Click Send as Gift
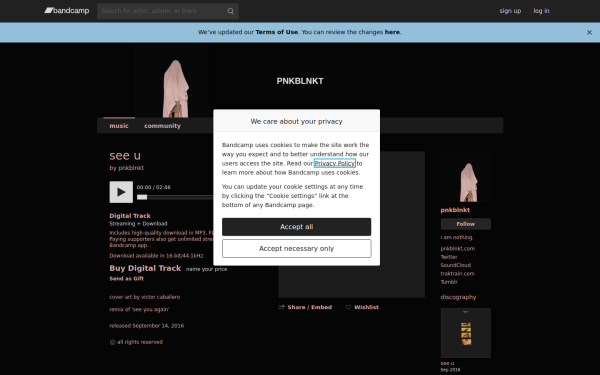This screenshot has height=375, width=600. pos(127,279)
